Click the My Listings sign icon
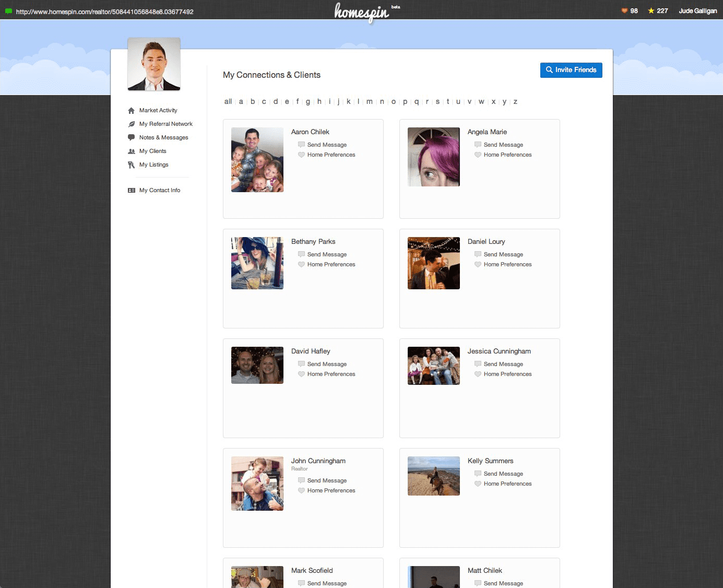 tap(132, 165)
